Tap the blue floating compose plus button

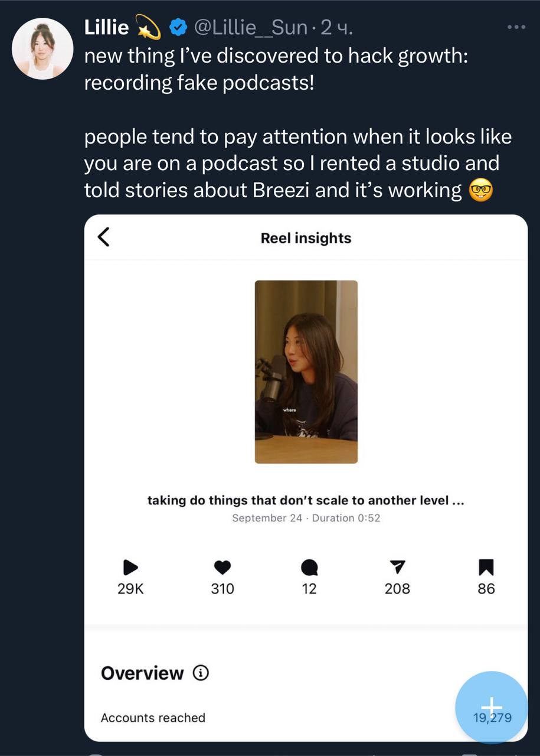491,706
